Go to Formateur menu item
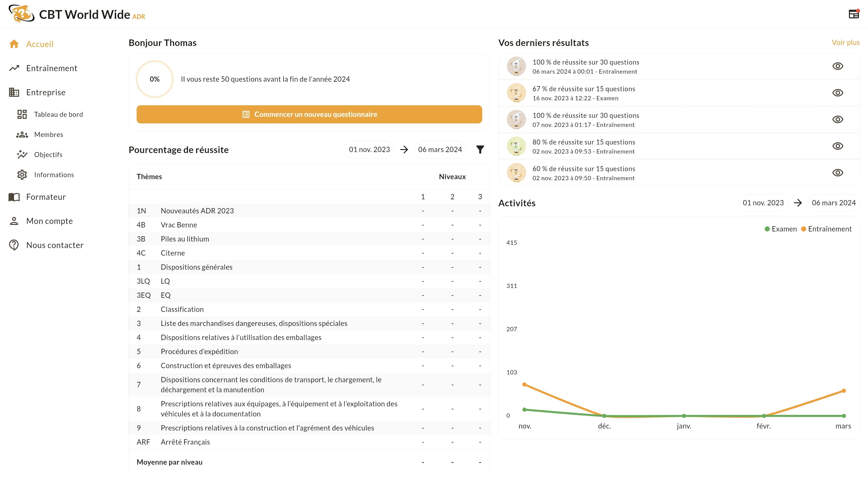Screen dimensions: 868x482 [x=46, y=197]
